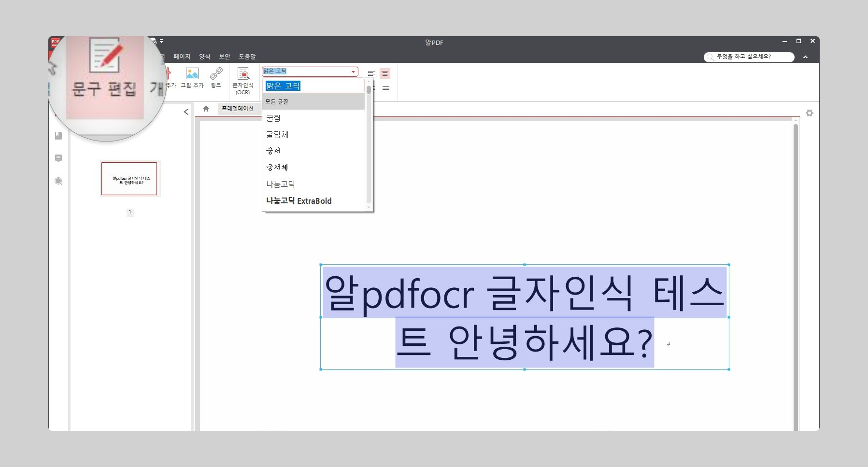This screenshot has height=467, width=868.
Task: Minimize the 알PDF window
Action: (x=784, y=42)
